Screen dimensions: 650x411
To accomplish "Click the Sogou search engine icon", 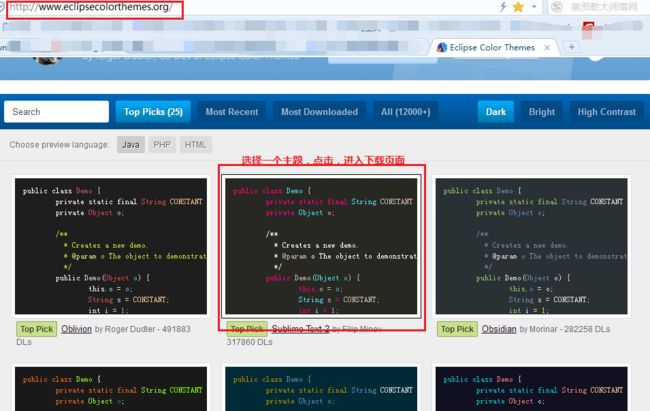I will tap(557, 7).
